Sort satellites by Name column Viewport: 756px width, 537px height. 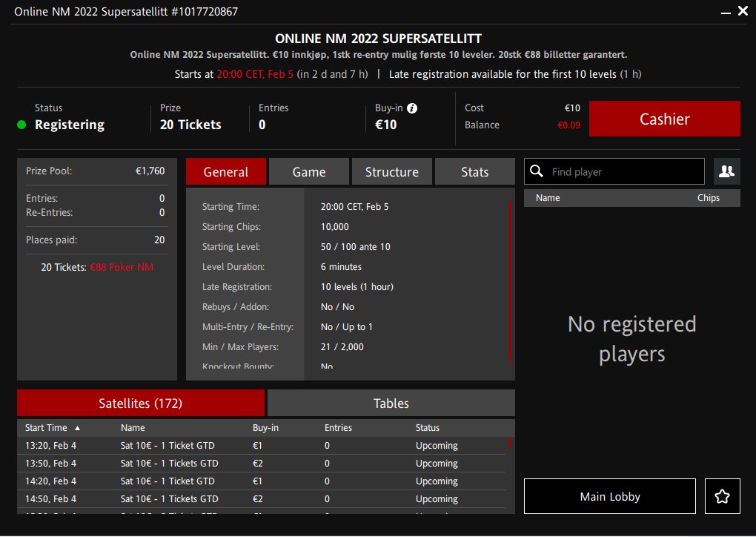click(133, 427)
